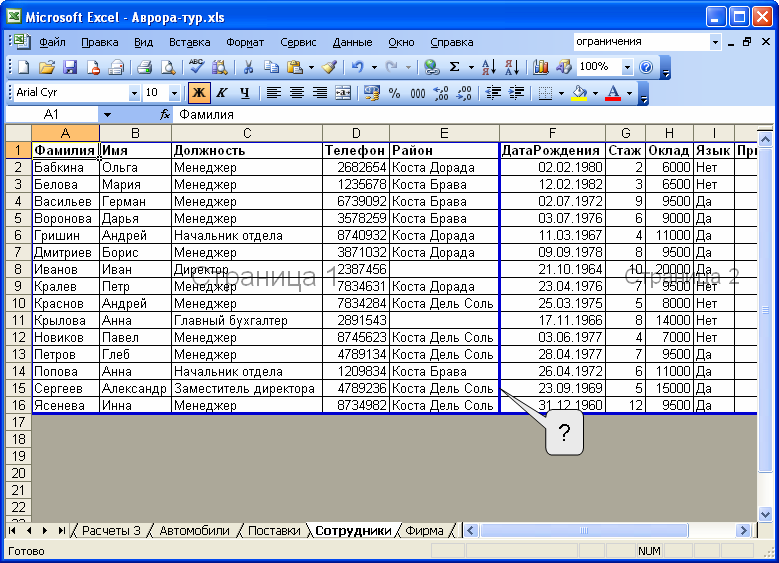Switch to the Расчеты 3 sheet tab

pos(111,531)
